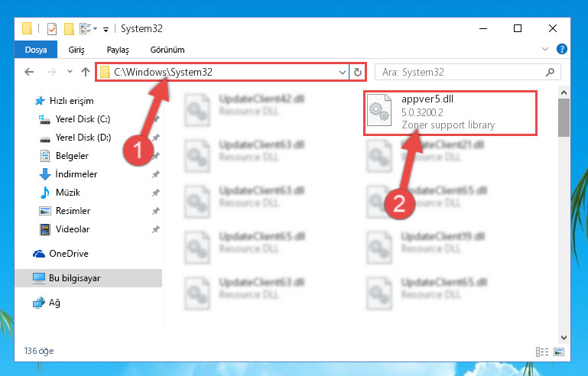Switch to large icons view icon
This screenshot has height=376, width=588.
click(559, 352)
